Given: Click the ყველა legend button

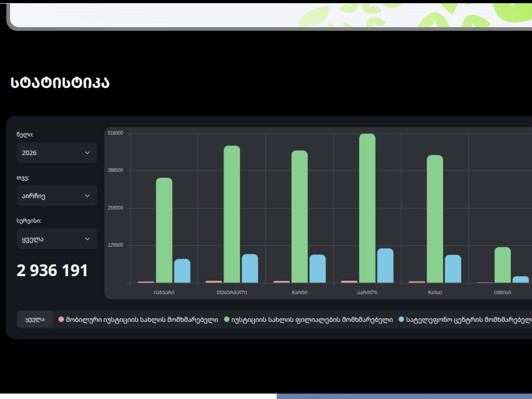Looking at the screenshot, I should pos(35,319).
